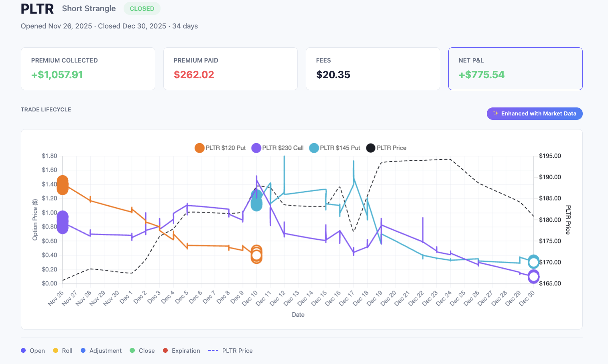Click the $195.00 right axis label
608x364 pixels.
[550, 156]
